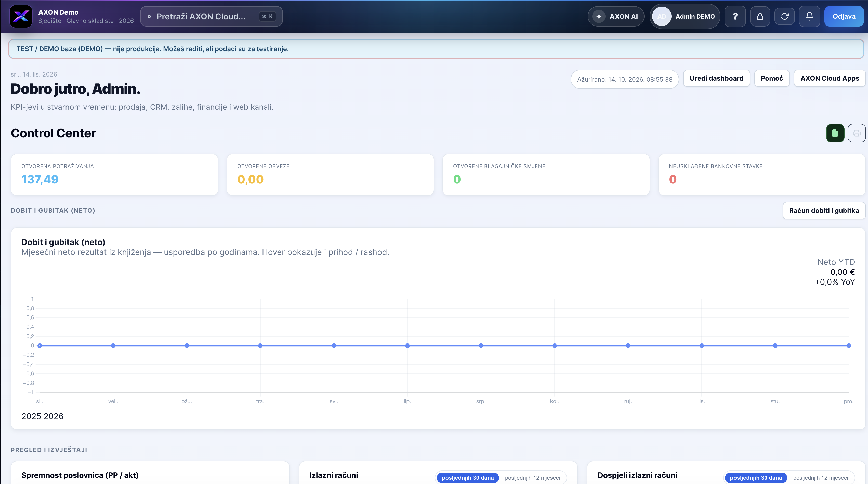Select posljednjih 30 dana for Izlazni računi
The height and width of the screenshot is (484, 868).
pyautogui.click(x=468, y=478)
